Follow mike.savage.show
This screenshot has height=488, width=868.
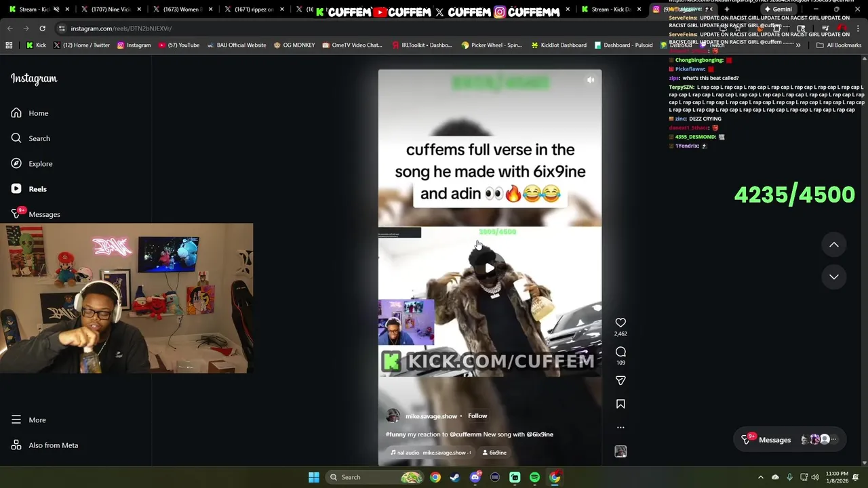coord(477,416)
